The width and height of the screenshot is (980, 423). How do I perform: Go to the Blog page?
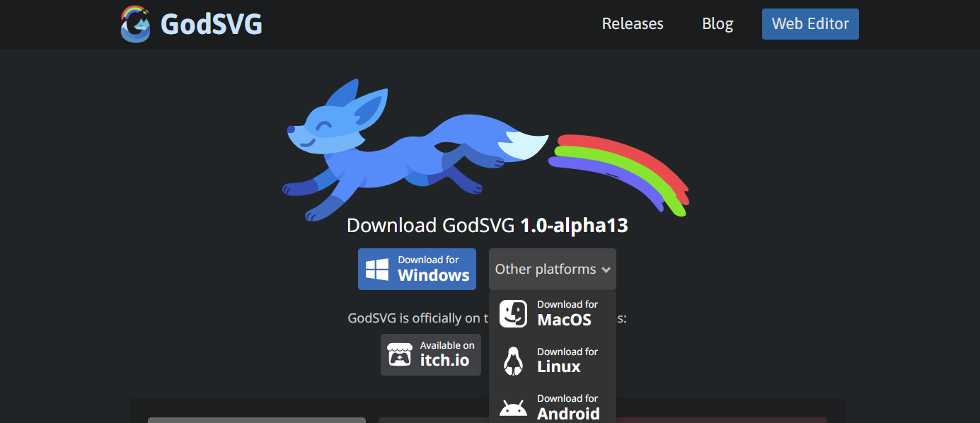tap(717, 24)
